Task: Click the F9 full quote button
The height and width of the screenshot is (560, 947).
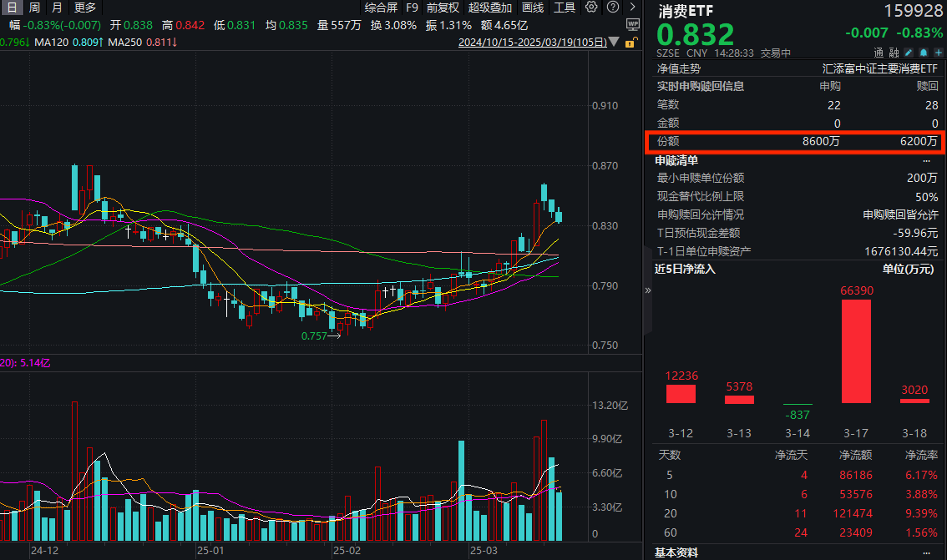Action: (x=412, y=7)
